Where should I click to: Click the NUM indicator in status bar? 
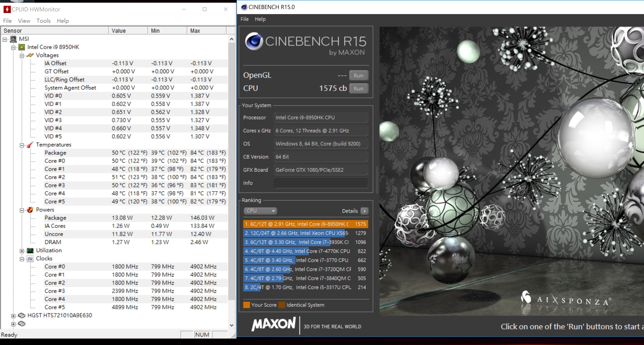pos(202,335)
